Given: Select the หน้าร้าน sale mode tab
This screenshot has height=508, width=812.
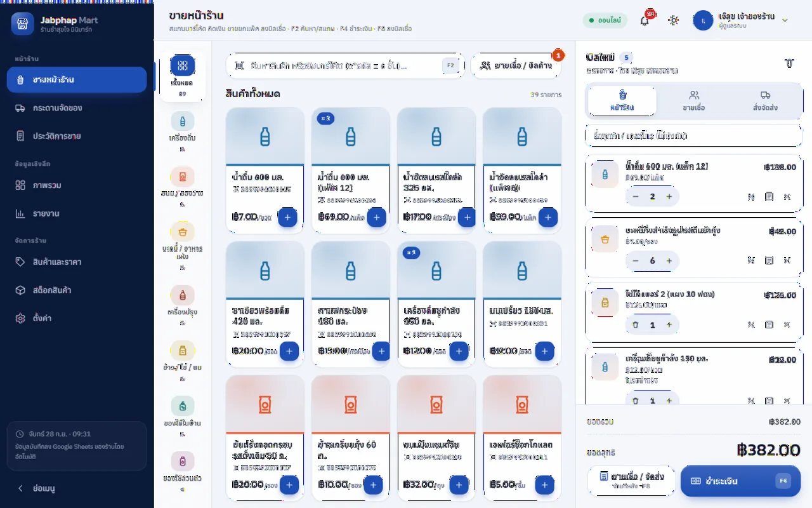Looking at the screenshot, I should (622, 100).
